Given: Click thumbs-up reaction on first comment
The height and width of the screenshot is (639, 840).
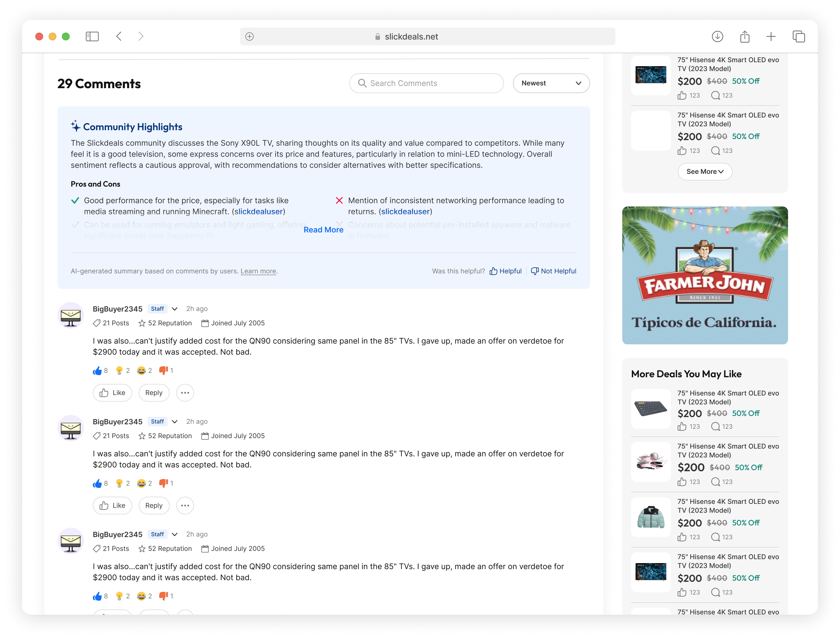Looking at the screenshot, I should tap(97, 370).
